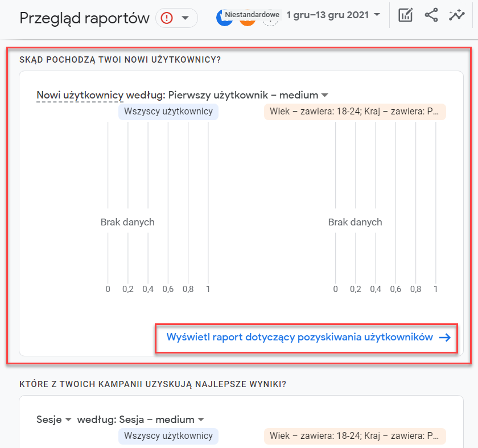Click the dashed add-comparison circle
The height and width of the screenshot is (448, 478).
(270, 21)
